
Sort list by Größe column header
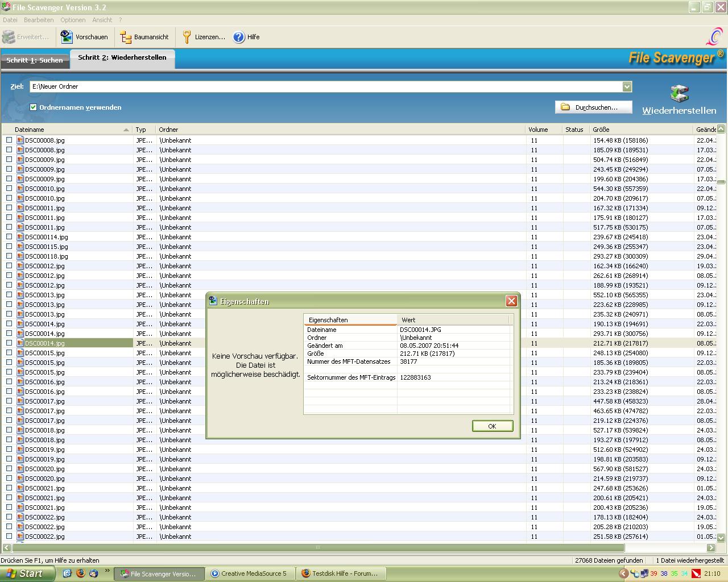[641, 130]
